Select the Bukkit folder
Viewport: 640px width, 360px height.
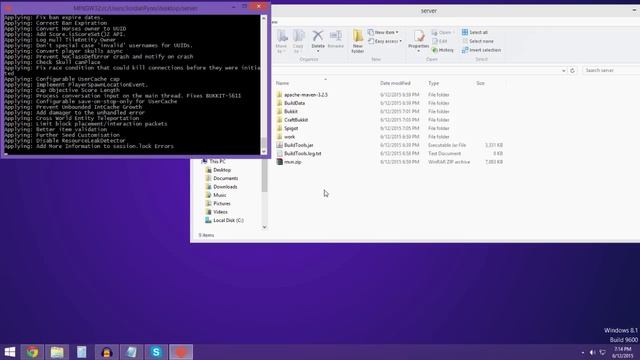(291, 111)
